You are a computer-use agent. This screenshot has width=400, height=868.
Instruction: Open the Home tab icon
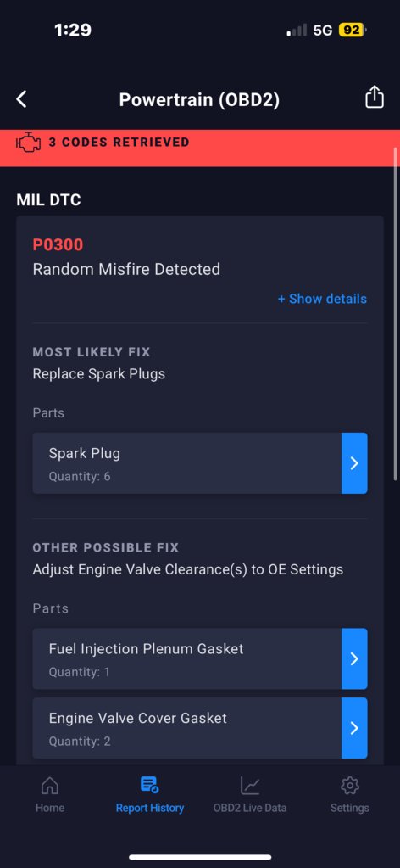point(50,785)
